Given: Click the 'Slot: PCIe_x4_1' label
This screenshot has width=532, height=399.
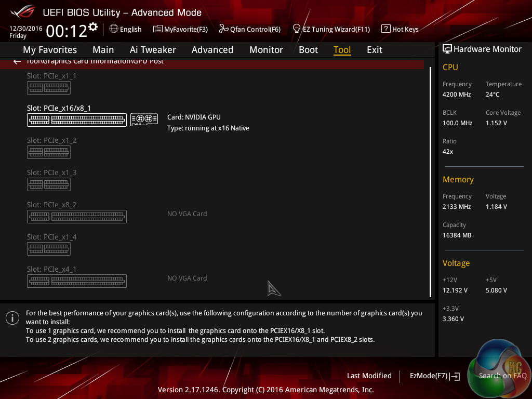Looking at the screenshot, I should click(x=52, y=270).
